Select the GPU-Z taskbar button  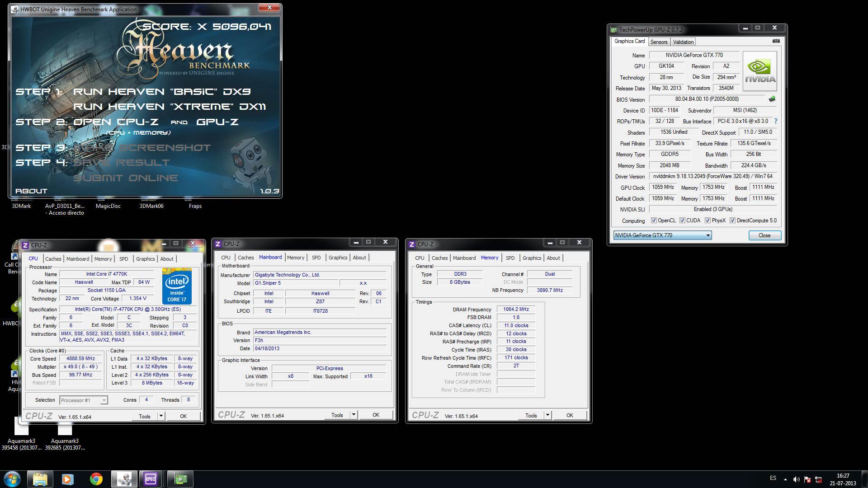click(180, 479)
